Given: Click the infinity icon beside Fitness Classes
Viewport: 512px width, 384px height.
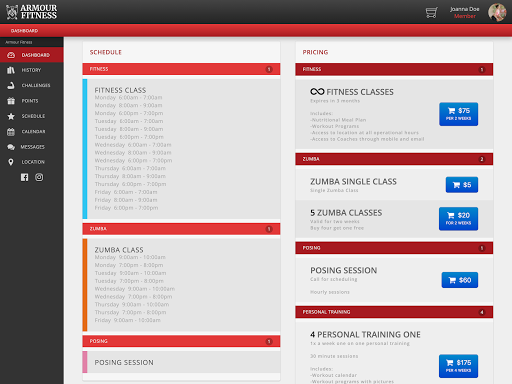Looking at the screenshot, I should 317,91.
